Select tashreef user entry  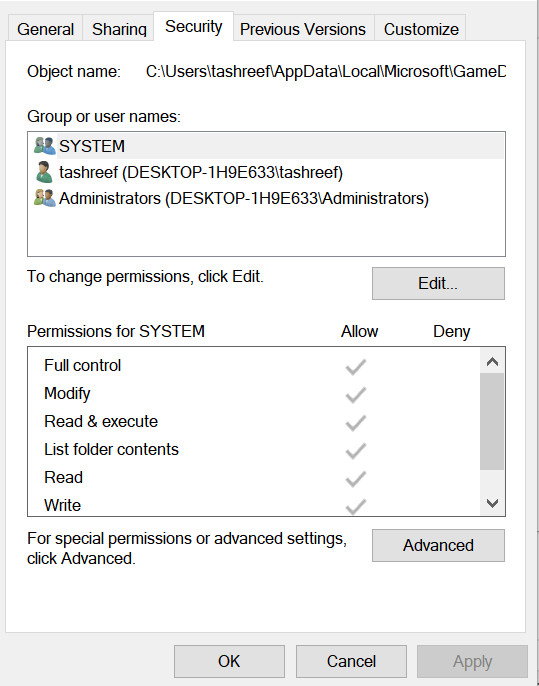pos(266,172)
